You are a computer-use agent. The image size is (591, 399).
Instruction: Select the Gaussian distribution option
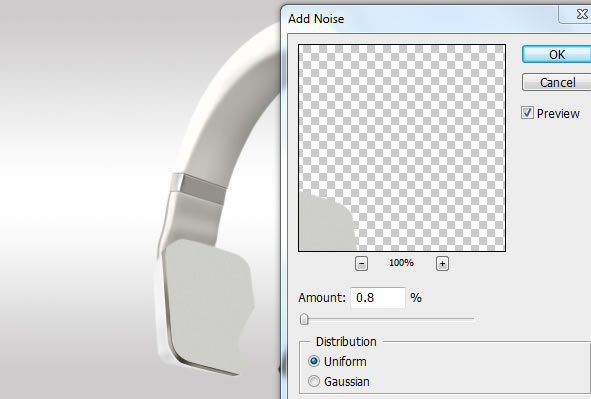coord(314,381)
